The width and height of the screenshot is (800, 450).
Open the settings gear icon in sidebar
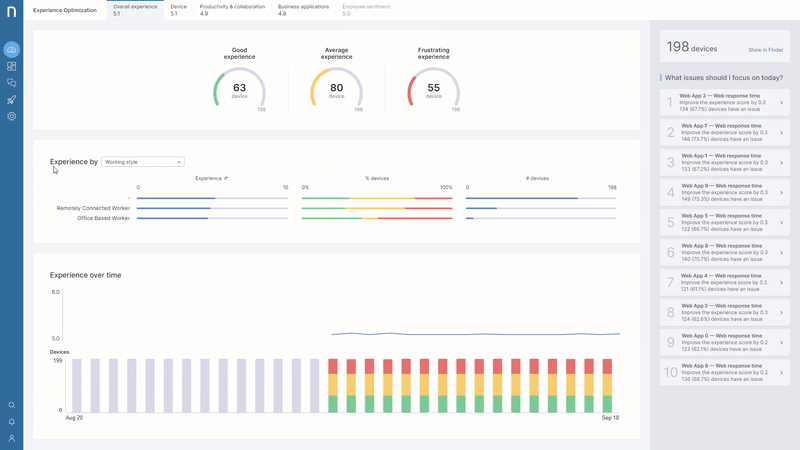(x=12, y=117)
